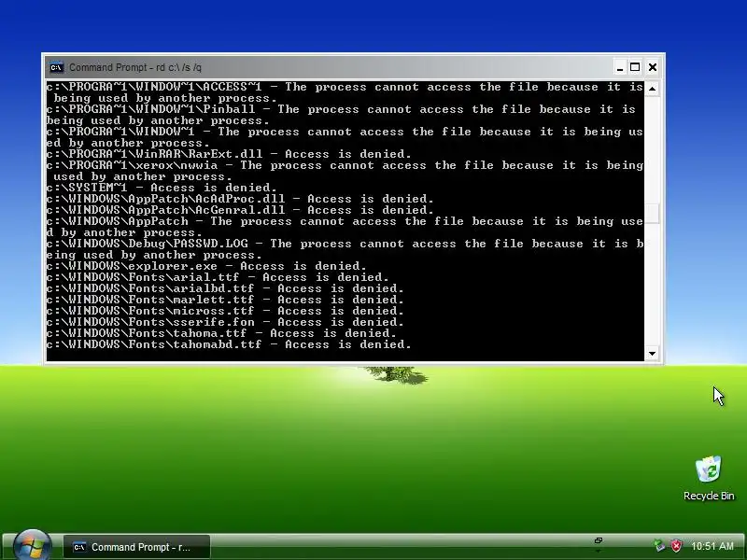Click the Fonts\marlett.ttf line
Image resolution: width=747 pixels, height=560 pixels.
coord(225,300)
